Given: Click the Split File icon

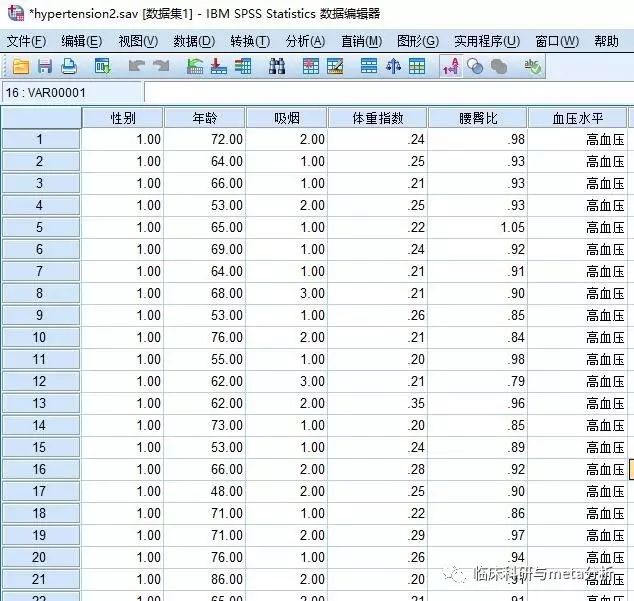Looking at the screenshot, I should tap(369, 66).
